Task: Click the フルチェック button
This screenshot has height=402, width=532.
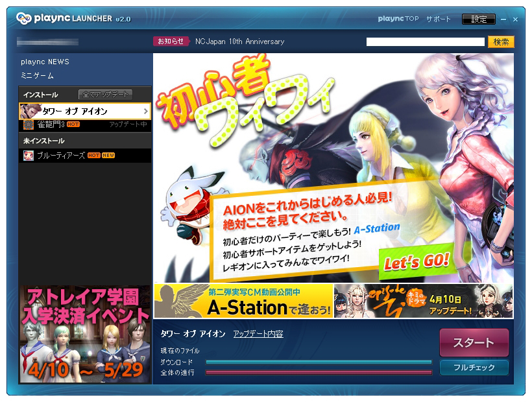Action: (474, 368)
